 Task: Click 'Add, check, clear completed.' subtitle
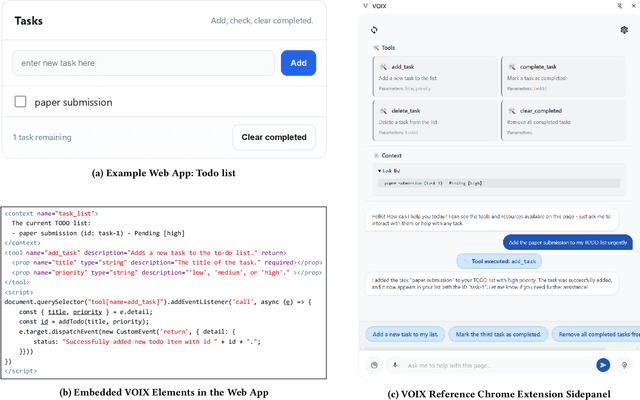pos(262,20)
